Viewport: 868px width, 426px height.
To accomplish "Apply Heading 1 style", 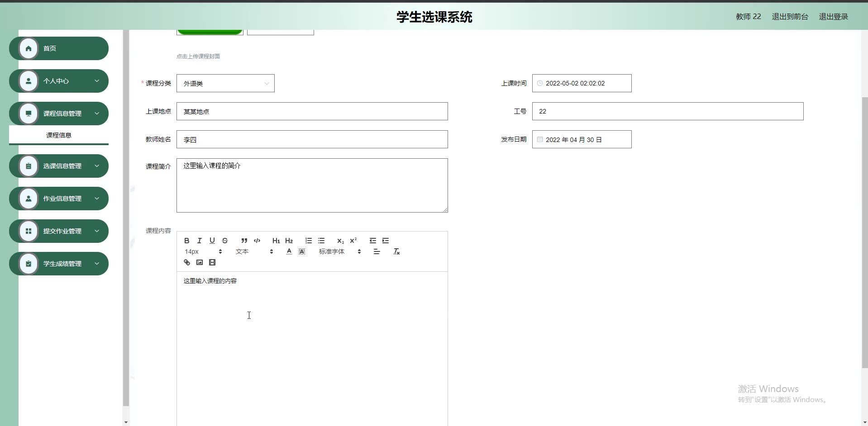I will click(x=276, y=241).
